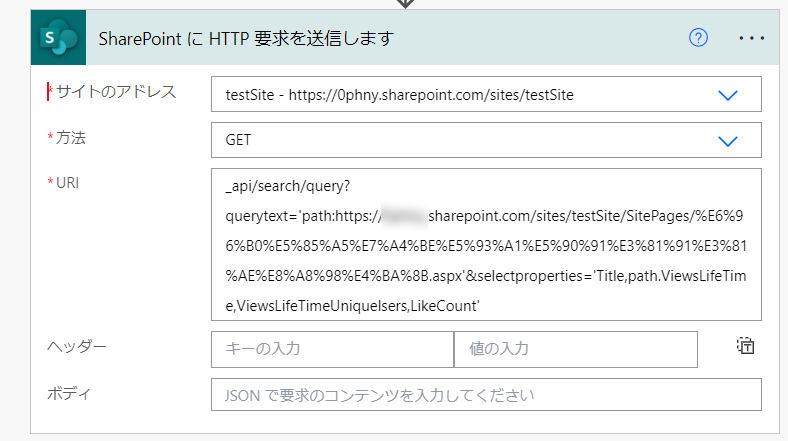Click the URI field label
Screen dimensions: 788x441
coord(67,183)
